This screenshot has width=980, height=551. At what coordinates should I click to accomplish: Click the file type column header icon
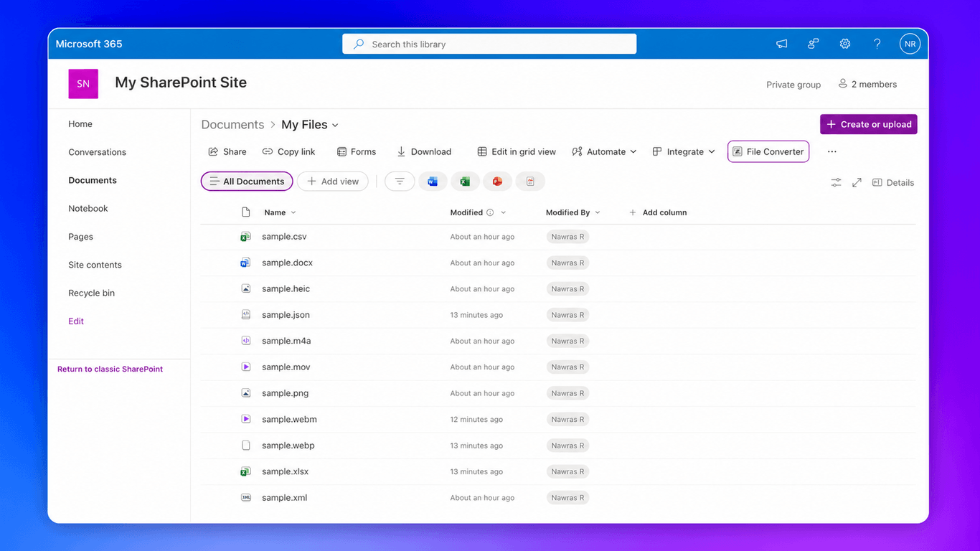click(x=246, y=212)
